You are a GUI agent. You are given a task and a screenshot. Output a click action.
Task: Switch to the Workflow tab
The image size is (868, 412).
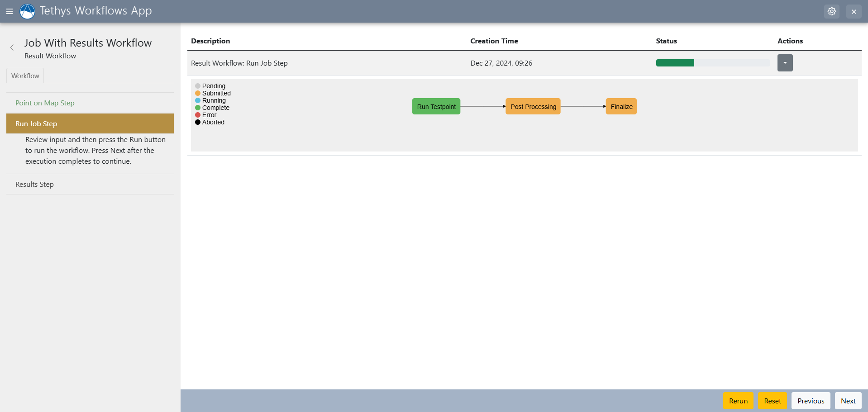[25, 76]
